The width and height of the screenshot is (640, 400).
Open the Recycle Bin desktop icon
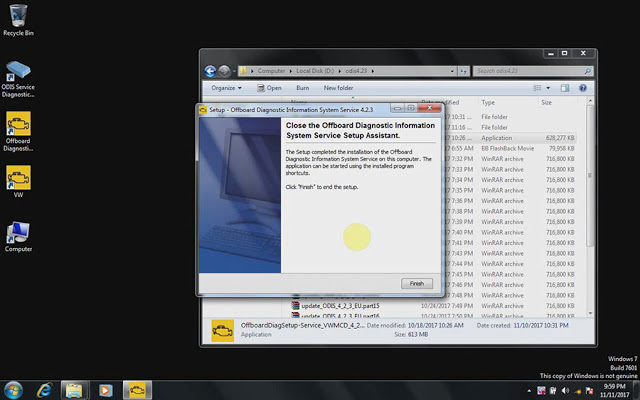pyautogui.click(x=18, y=20)
